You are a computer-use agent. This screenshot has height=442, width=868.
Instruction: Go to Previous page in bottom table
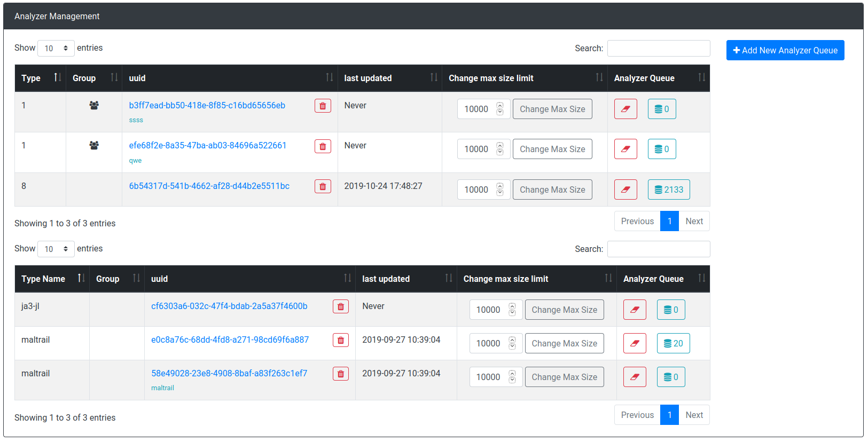click(637, 415)
